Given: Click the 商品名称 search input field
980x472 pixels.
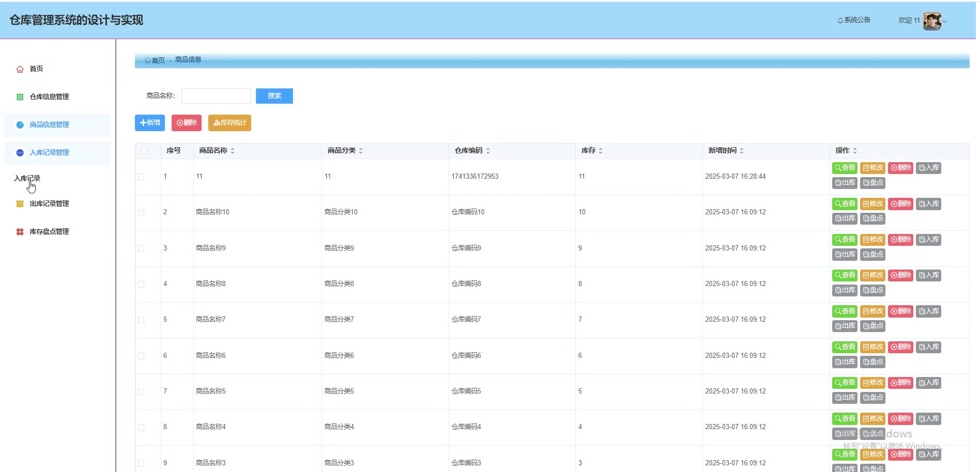Looking at the screenshot, I should [216, 96].
